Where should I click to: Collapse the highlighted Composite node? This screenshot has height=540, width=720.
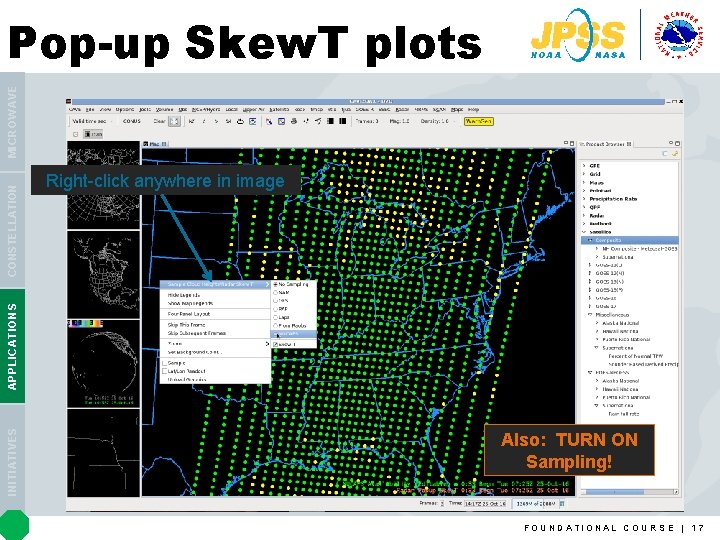[x=590, y=240]
